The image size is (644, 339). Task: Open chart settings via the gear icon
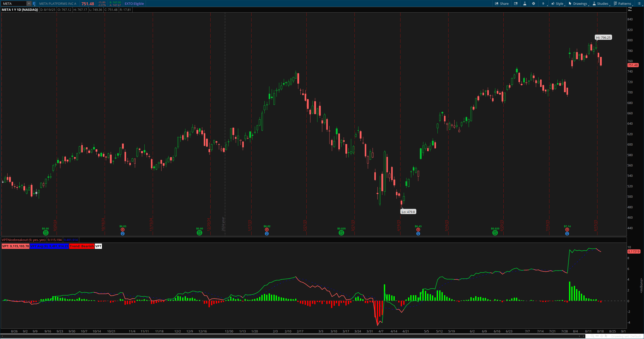[534, 4]
